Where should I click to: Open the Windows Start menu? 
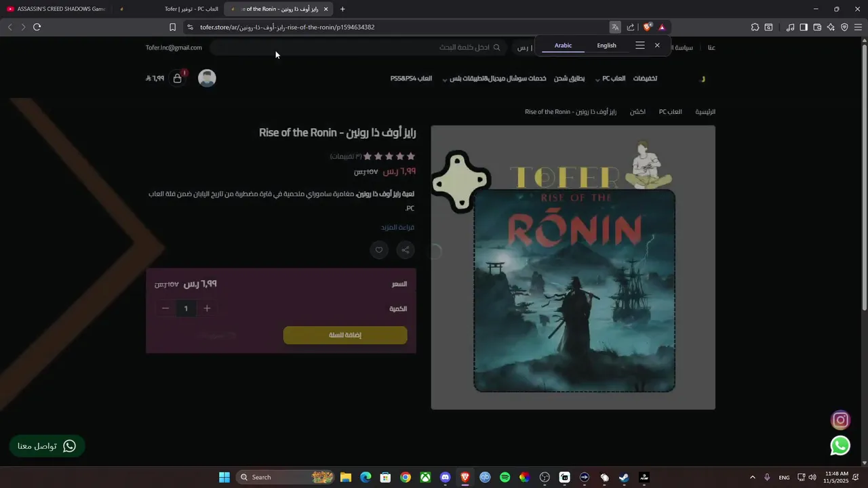pyautogui.click(x=224, y=477)
